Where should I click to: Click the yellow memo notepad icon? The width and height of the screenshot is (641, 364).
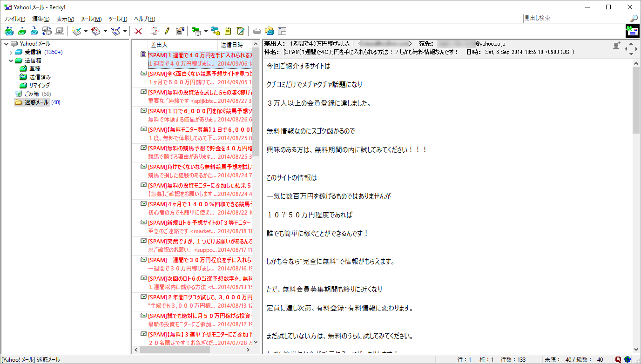[228, 31]
